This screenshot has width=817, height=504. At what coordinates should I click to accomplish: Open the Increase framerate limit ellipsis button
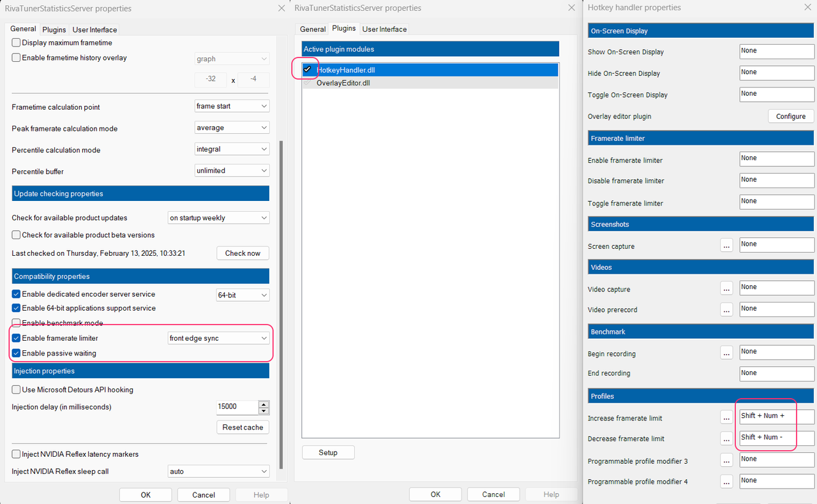(726, 417)
